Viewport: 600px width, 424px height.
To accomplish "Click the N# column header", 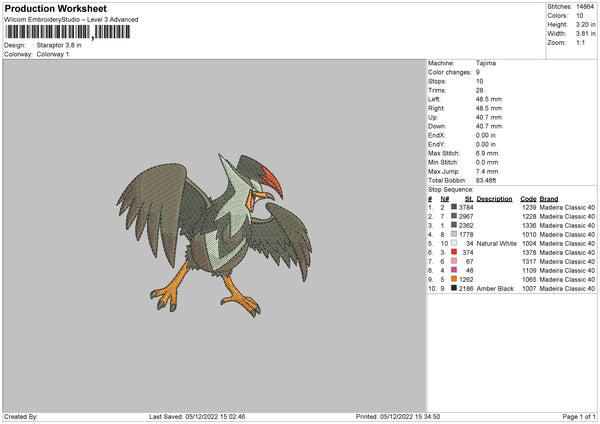I will pos(445,199).
